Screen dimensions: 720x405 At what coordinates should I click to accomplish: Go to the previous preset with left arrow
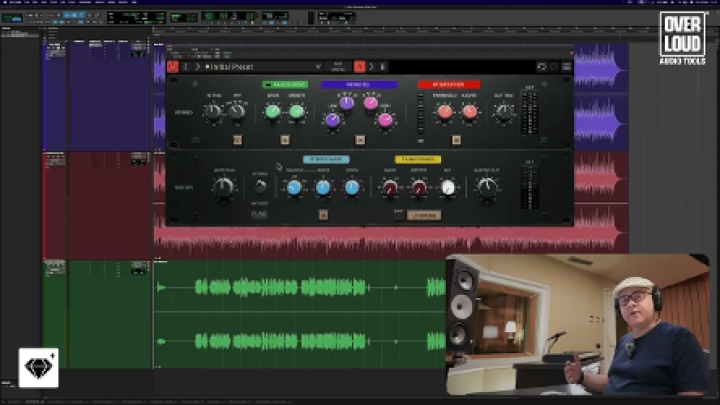(186, 67)
